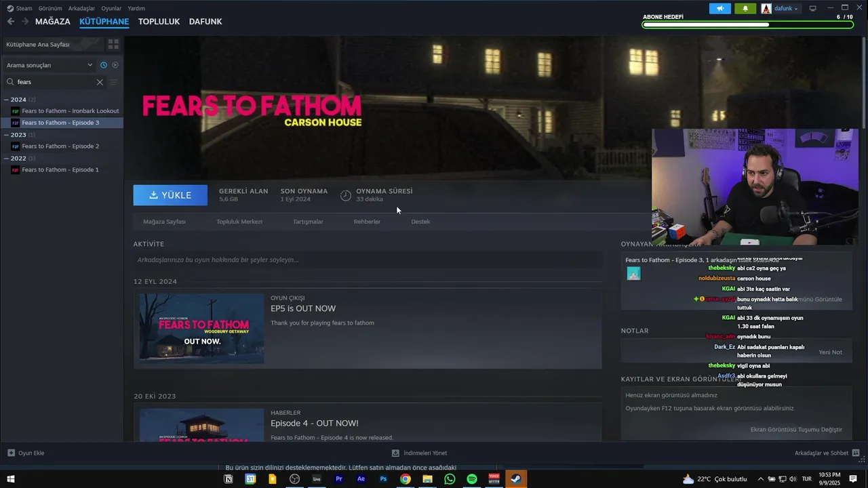The image size is (868, 488).
Task: Toggle sort by recent activity clock
Action: click(104, 65)
